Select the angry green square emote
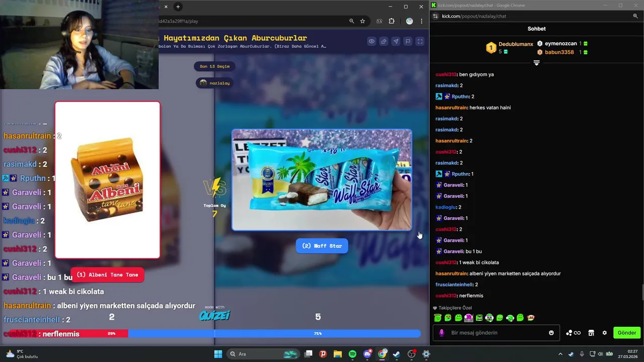644x362 pixels. point(479,318)
